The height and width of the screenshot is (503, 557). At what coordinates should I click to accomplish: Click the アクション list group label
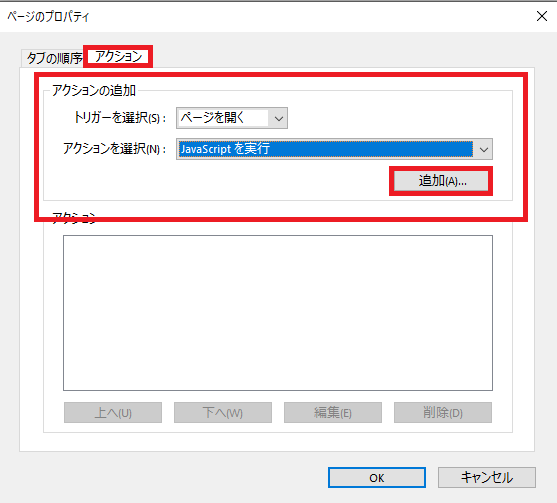pos(74,217)
